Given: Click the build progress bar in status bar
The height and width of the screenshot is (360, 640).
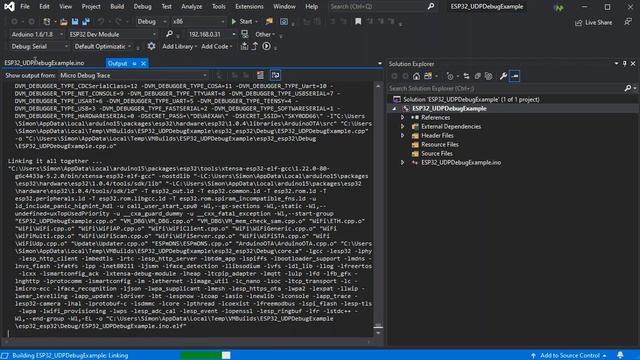Looking at the screenshot, I should pos(205,355).
